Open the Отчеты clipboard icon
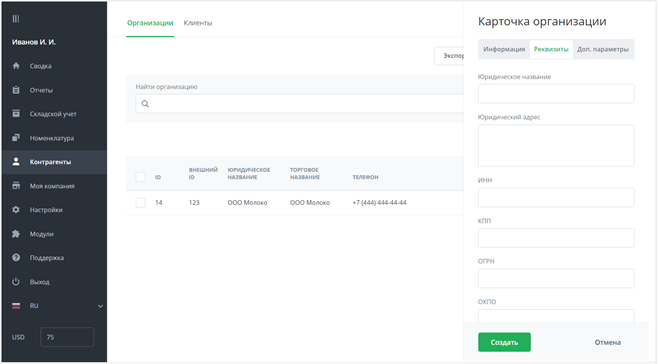This screenshot has height=364, width=658. coord(16,90)
